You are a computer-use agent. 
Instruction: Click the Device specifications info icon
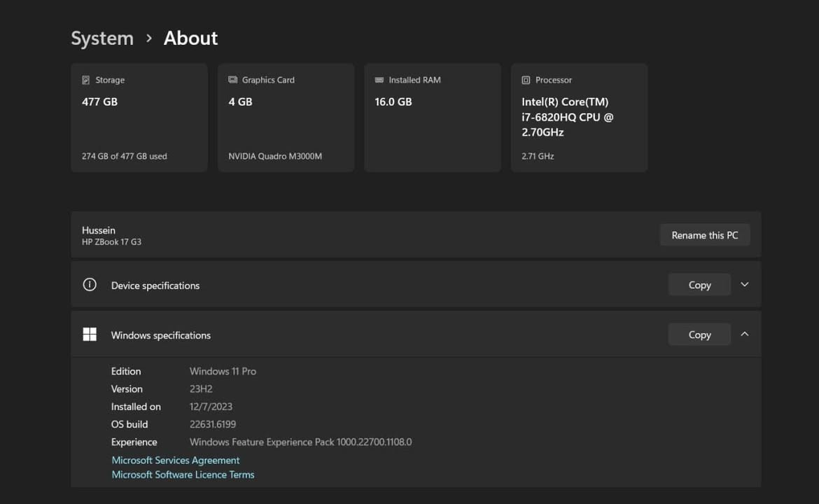pyautogui.click(x=90, y=285)
